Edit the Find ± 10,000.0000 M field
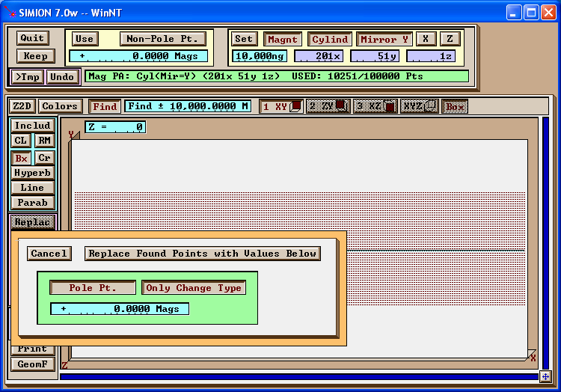The height and width of the screenshot is (392, 561). pos(188,106)
